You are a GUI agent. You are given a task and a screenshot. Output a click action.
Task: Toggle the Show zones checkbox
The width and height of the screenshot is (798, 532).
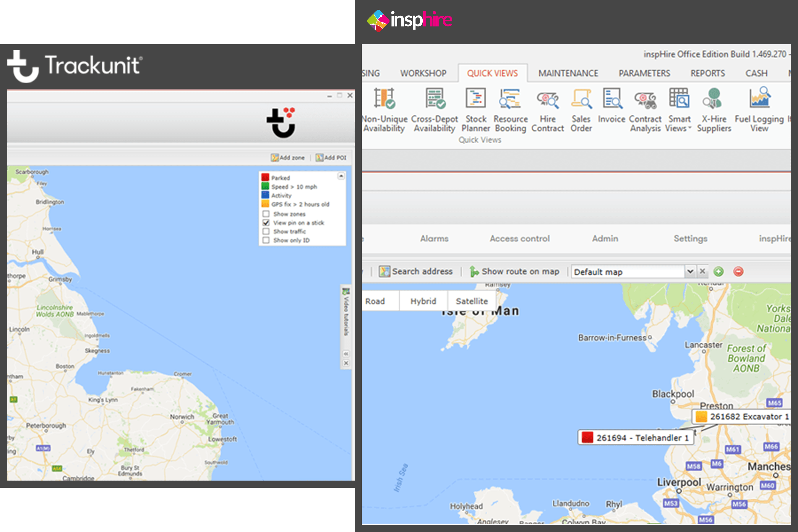[x=266, y=214]
